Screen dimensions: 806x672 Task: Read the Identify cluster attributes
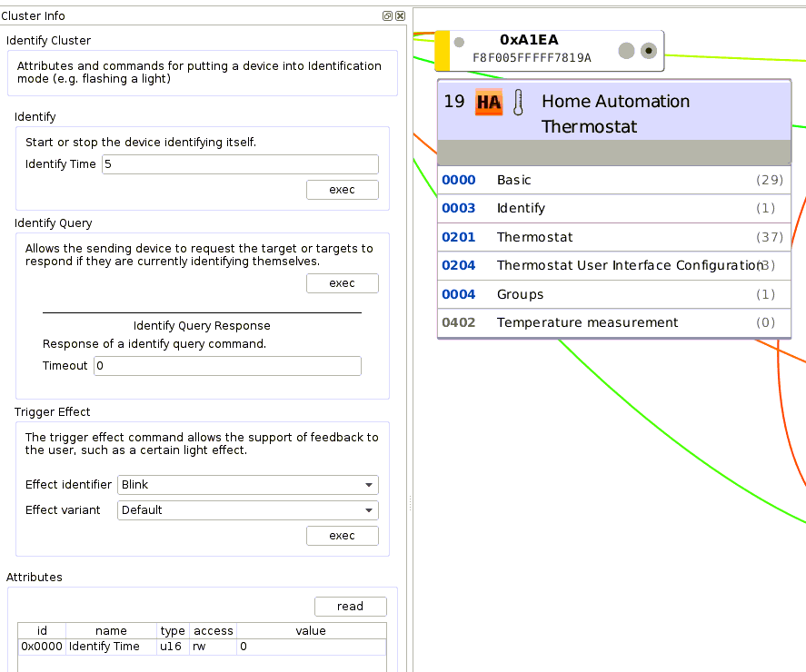coord(351,607)
